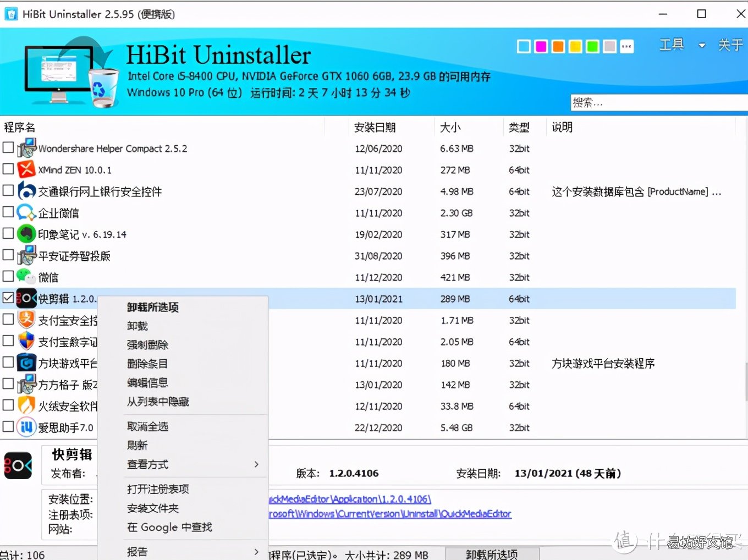Screen dimensions: 748x560
Task: Check the 平安证券智投版 checkbox
Action: 8,255
